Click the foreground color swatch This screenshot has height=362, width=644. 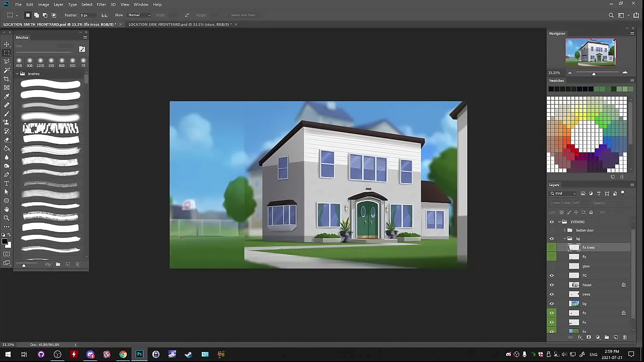(5, 243)
